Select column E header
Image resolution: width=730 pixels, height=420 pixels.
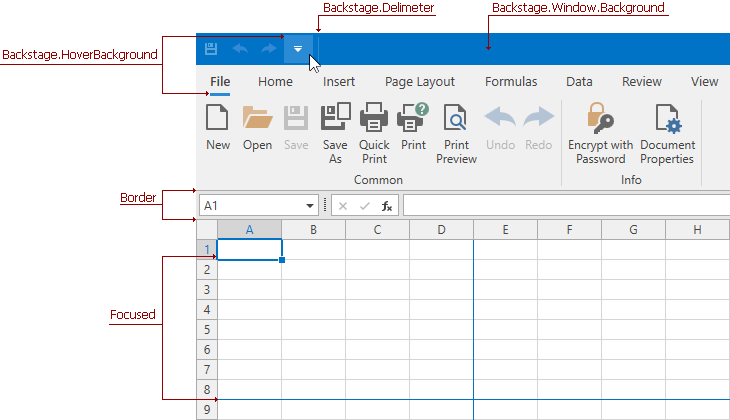(505, 230)
